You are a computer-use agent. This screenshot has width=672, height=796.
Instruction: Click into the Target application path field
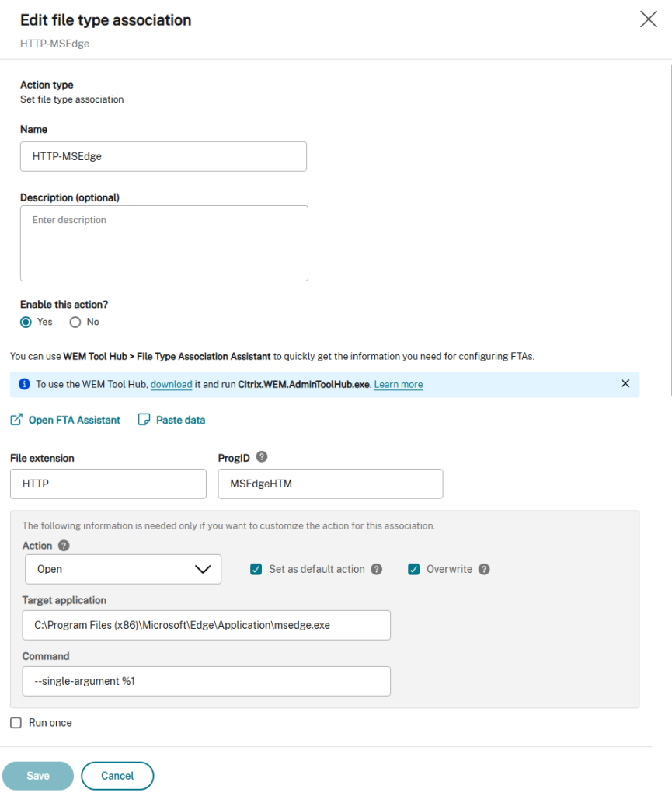207,625
